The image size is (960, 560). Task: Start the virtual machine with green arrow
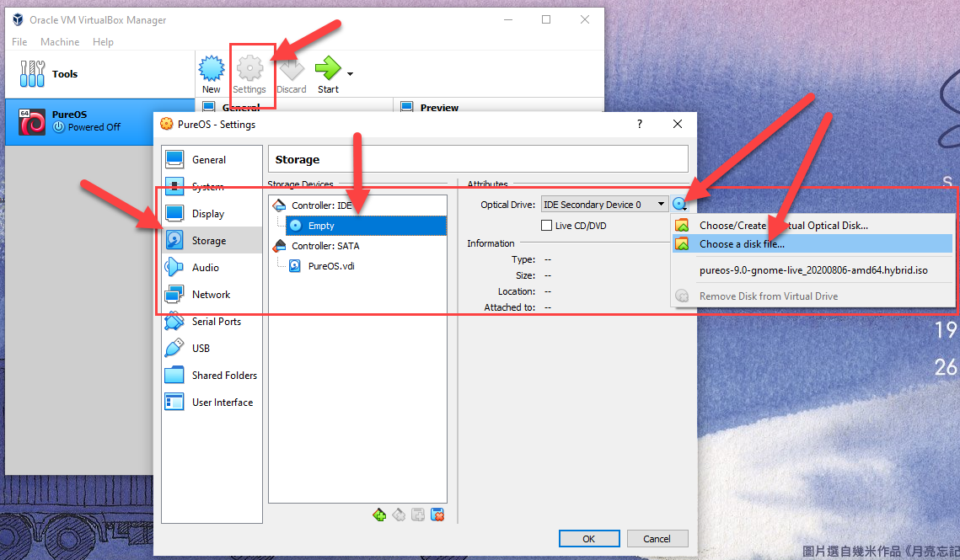[x=328, y=74]
